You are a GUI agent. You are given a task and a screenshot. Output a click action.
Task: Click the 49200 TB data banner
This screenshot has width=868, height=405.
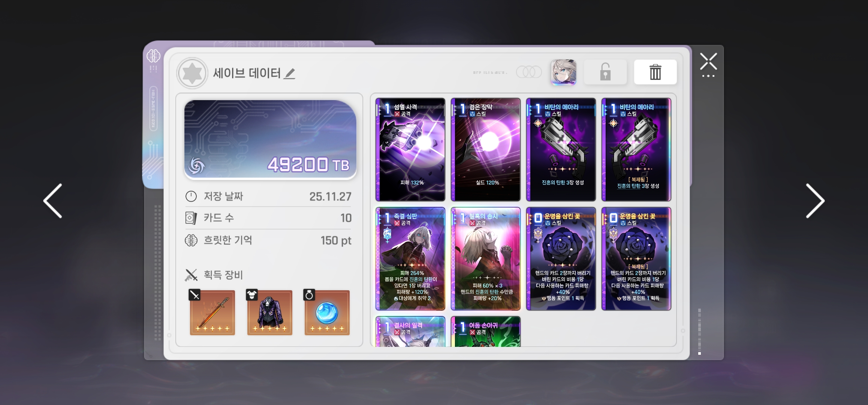tap(270, 139)
